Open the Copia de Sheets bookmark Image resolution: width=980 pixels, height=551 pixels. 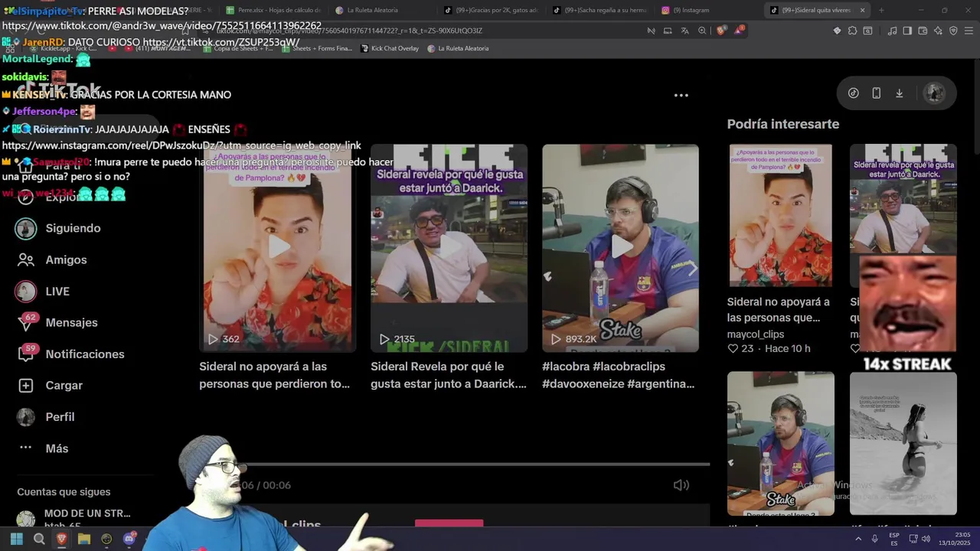point(238,48)
